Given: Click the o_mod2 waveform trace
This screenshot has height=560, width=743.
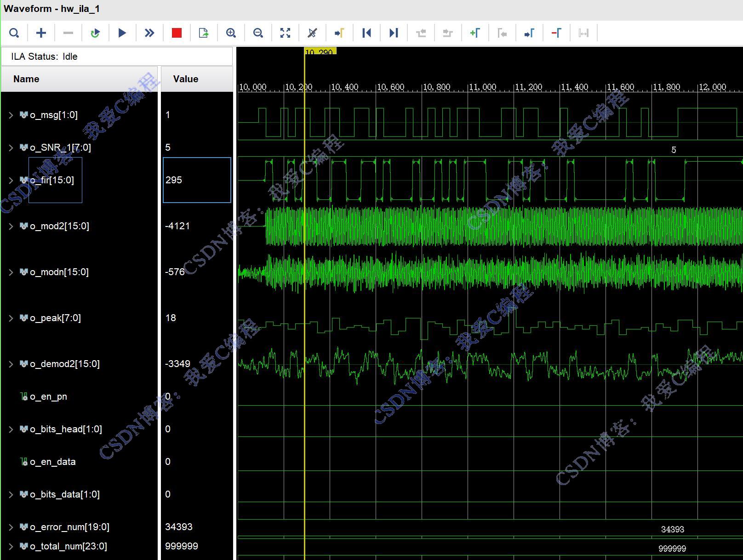Looking at the screenshot, I should (490, 226).
